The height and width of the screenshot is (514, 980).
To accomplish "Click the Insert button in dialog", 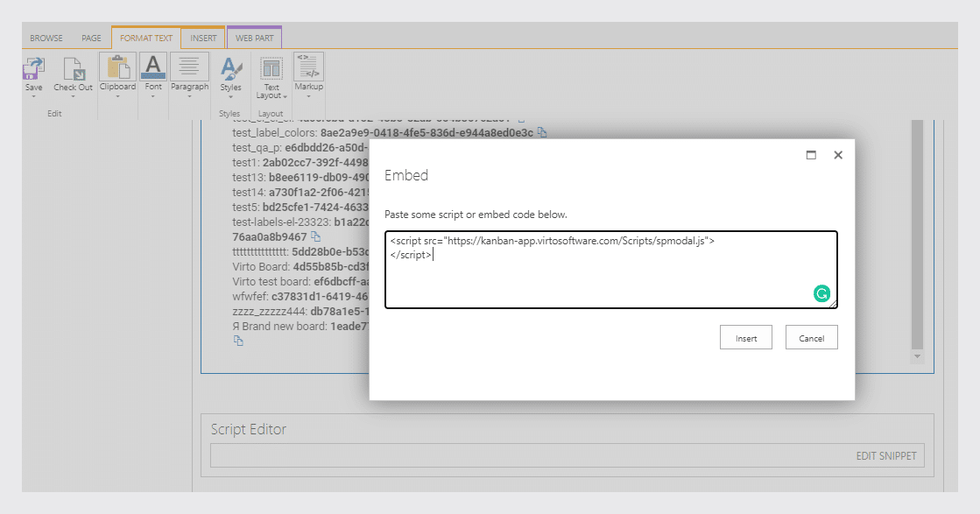I will [x=745, y=337].
